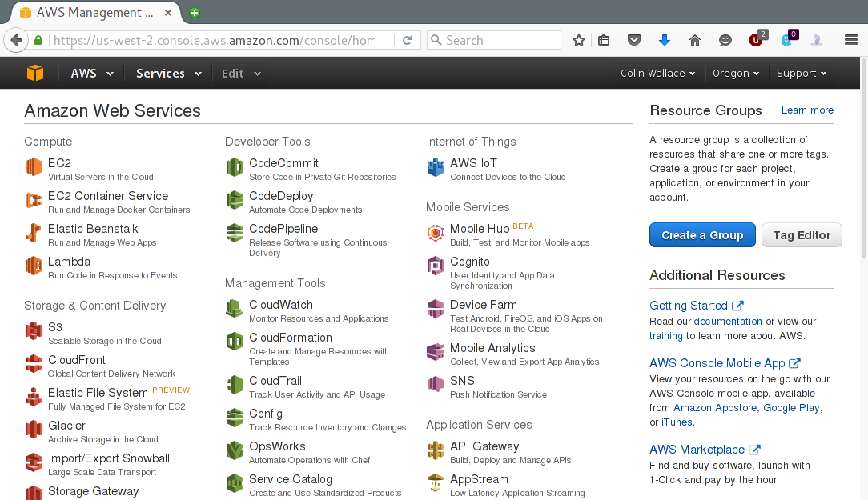Open the CloudWatch icon

(235, 308)
